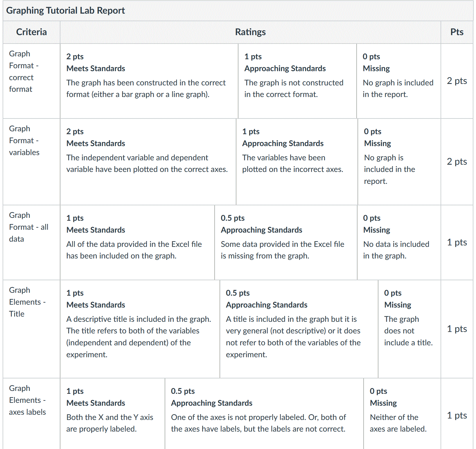The width and height of the screenshot is (476, 449).
Task: Select 1 pts Approaching Standards for correct format
Action: [x=297, y=81]
